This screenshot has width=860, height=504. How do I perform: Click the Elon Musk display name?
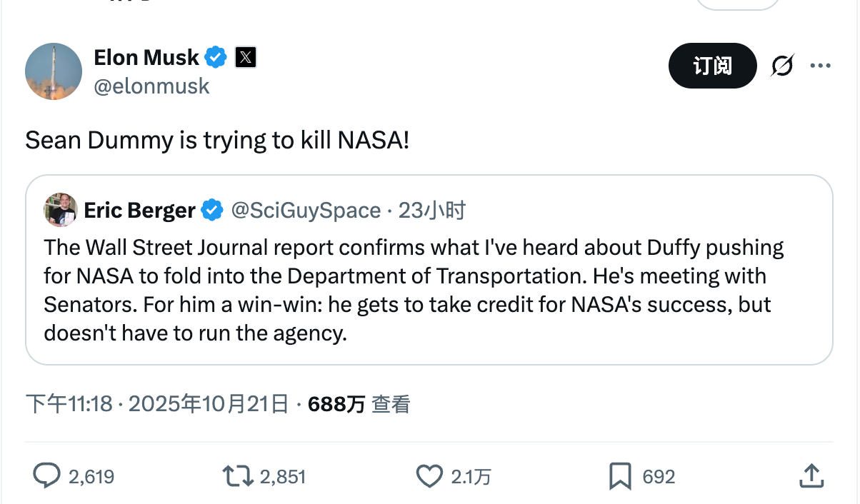tap(146, 57)
